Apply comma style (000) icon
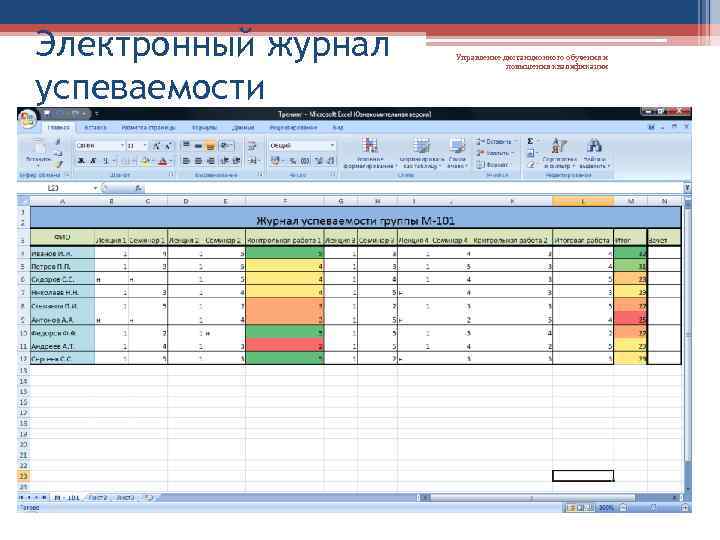Viewport: 720px width, 540px height. (x=305, y=161)
